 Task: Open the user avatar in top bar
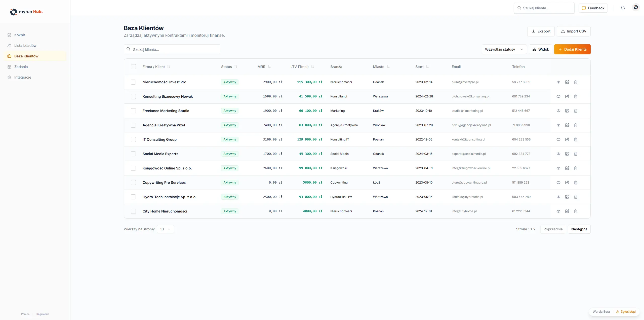[x=636, y=8]
